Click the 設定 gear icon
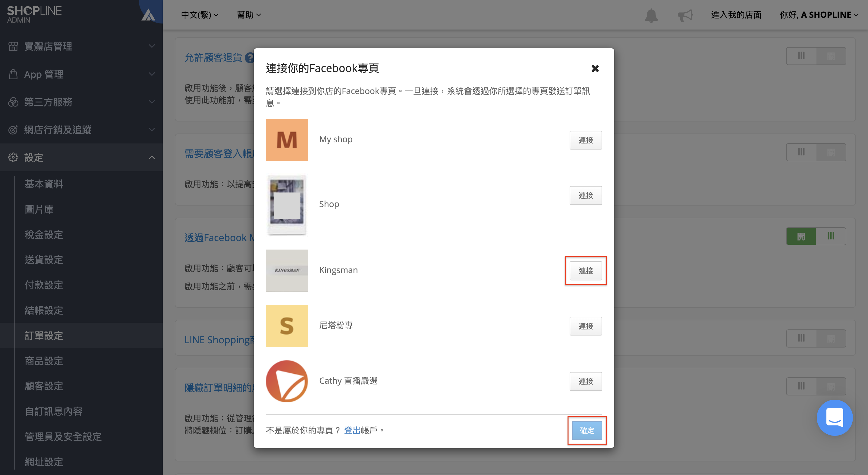Screen dimensions: 868x475 click(x=13, y=157)
